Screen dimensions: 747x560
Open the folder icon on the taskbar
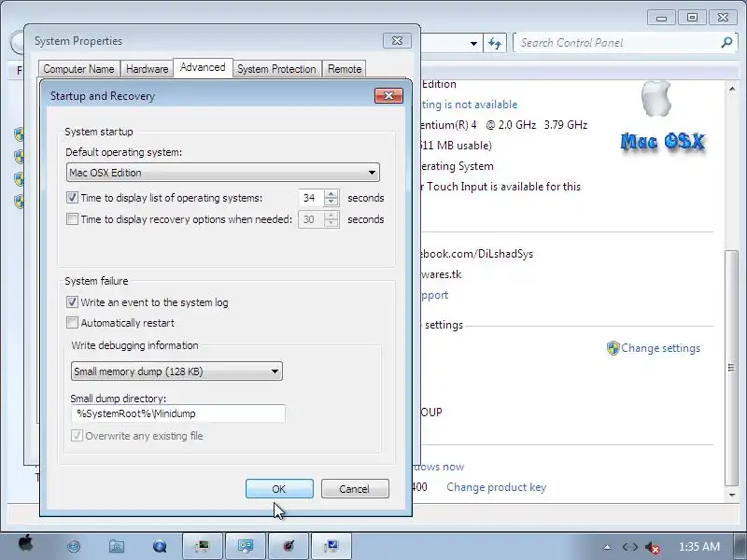(116, 546)
